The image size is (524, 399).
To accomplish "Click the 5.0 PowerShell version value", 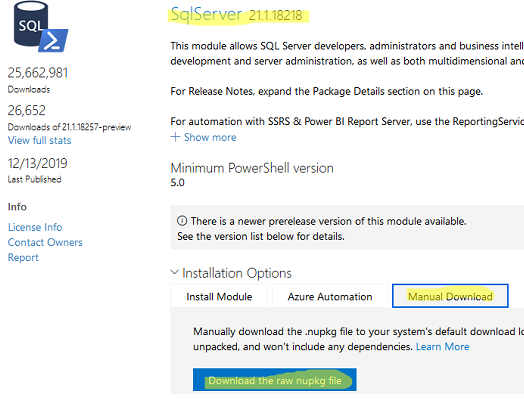I will tap(177, 183).
